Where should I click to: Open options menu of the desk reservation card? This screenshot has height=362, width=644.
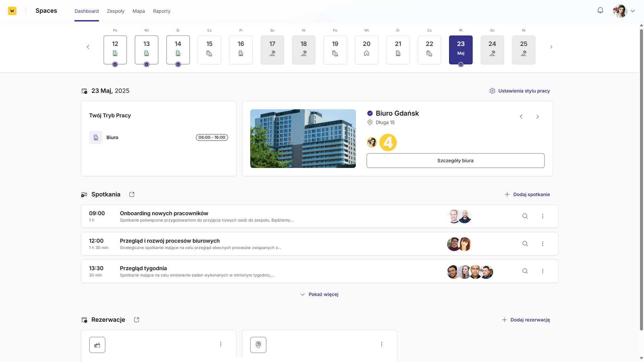[221, 344]
